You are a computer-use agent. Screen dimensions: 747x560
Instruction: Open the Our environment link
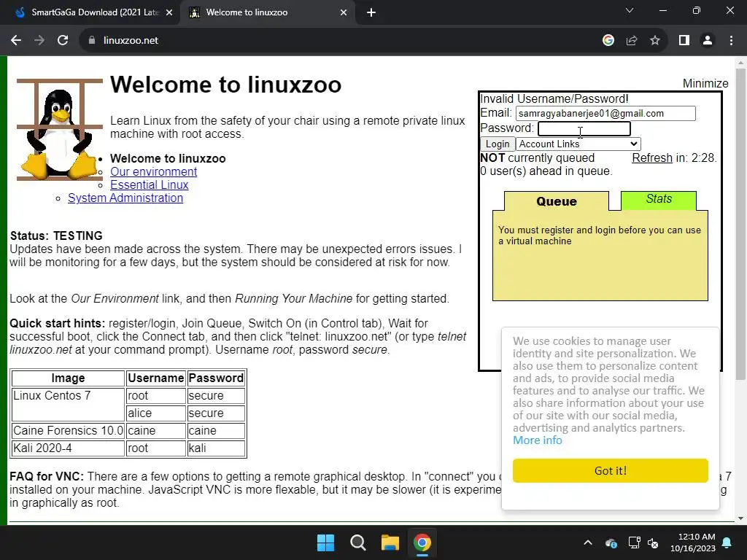pos(153,171)
